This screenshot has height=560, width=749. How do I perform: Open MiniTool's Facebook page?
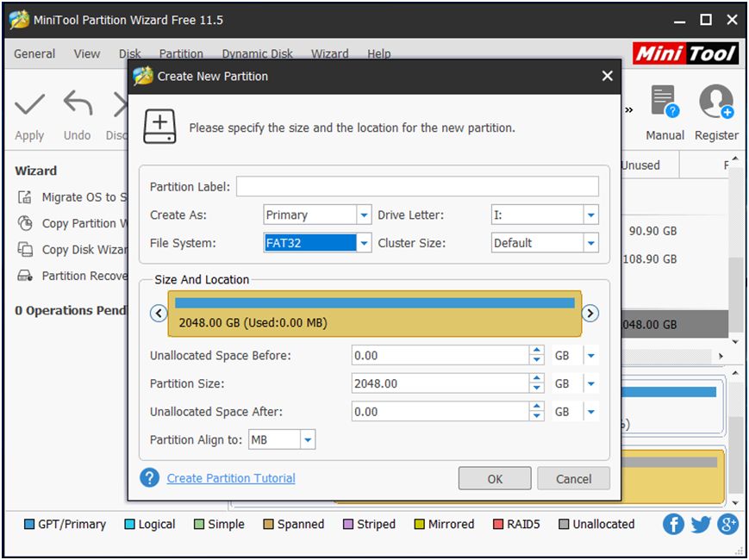tap(672, 524)
